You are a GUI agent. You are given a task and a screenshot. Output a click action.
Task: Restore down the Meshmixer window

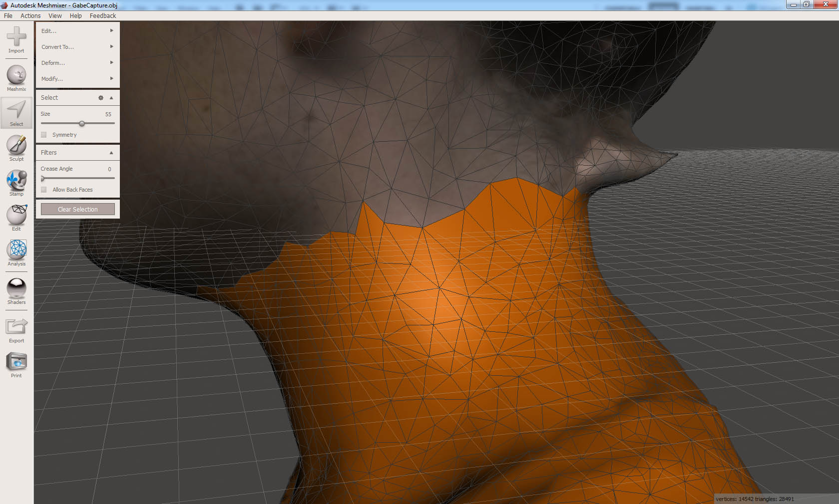click(807, 4)
